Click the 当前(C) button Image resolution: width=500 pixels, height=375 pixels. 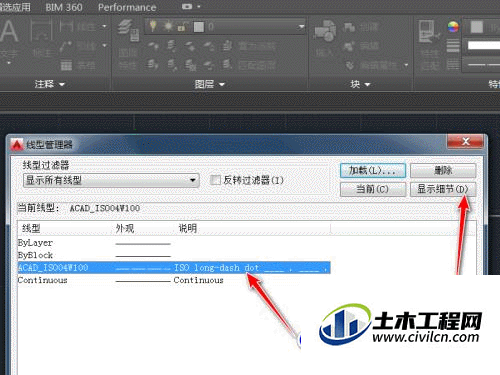[373, 189]
